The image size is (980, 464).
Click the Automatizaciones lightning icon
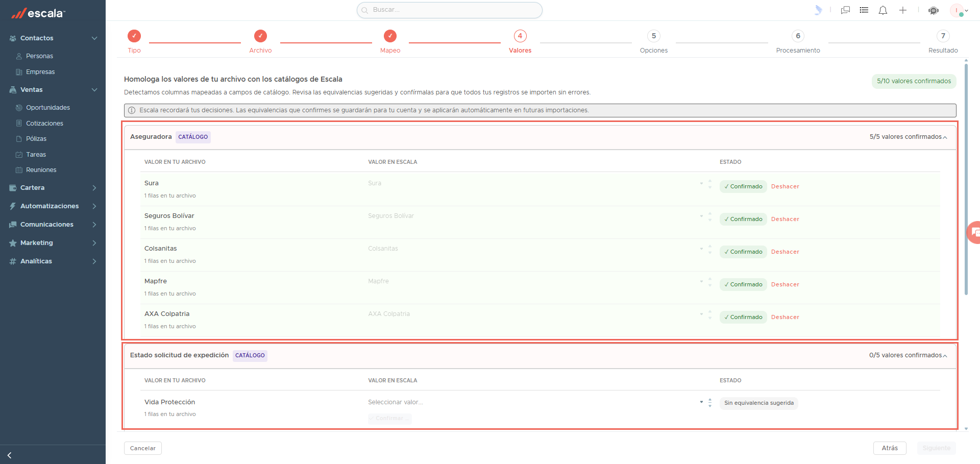click(x=13, y=206)
